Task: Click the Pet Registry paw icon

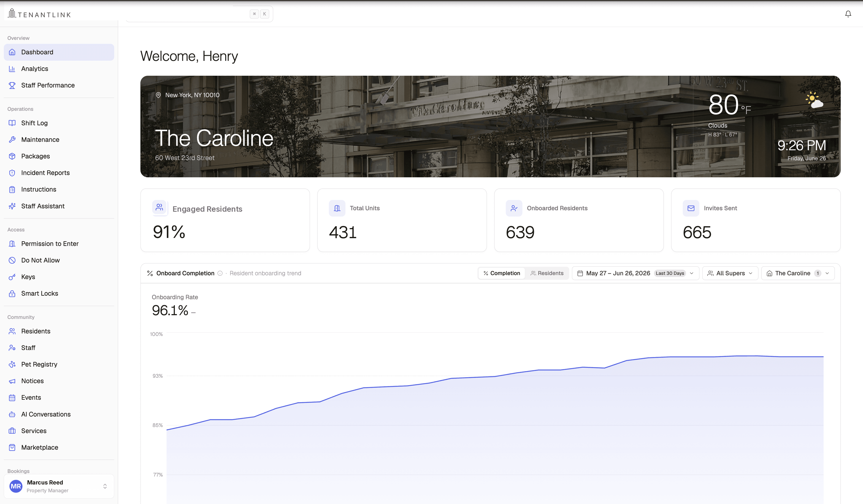Action: point(12,364)
